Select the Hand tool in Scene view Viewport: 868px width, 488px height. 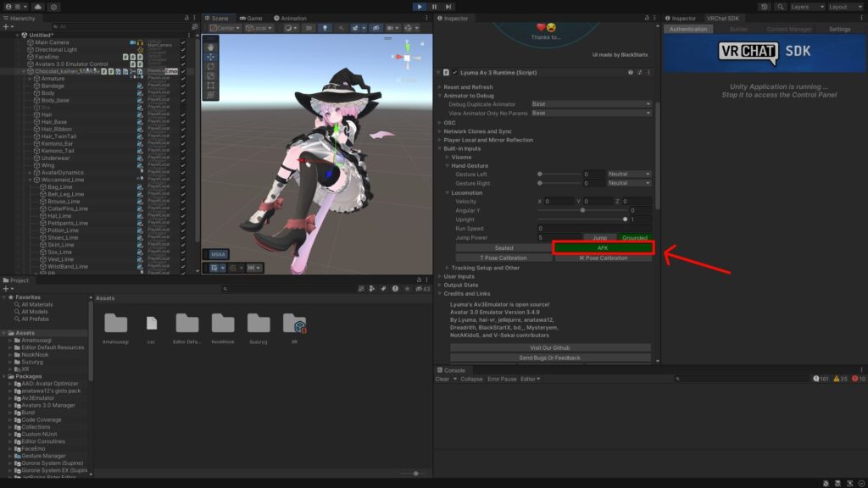pos(210,47)
